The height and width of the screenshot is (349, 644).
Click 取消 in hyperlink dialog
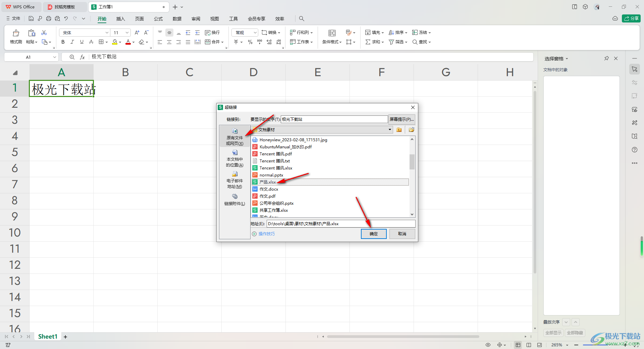pos(402,234)
